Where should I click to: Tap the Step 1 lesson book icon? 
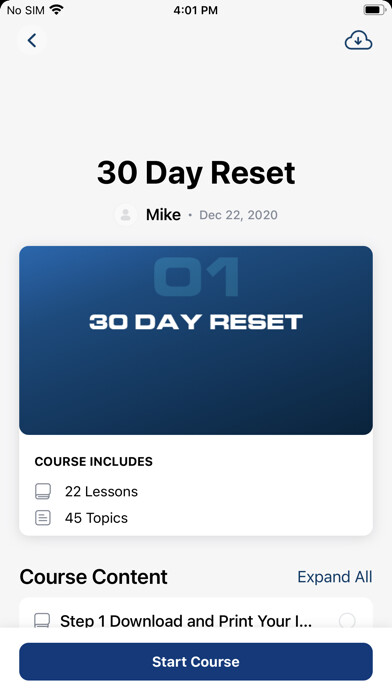click(x=43, y=620)
